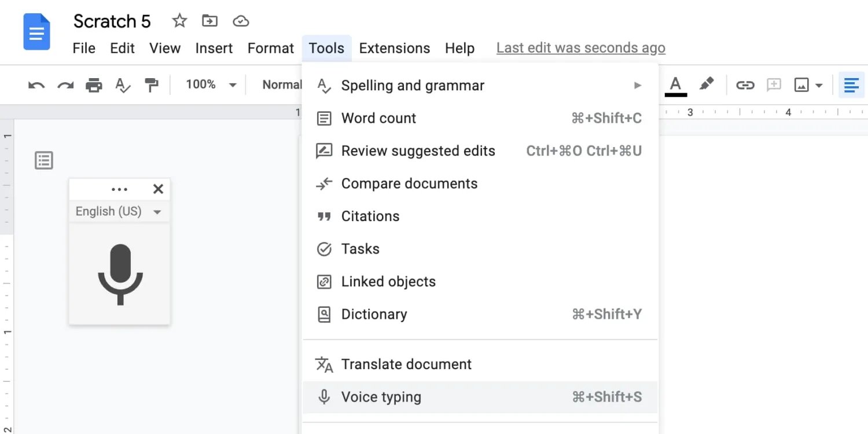Image resolution: width=868 pixels, height=434 pixels.
Task: Click the highlight color pen icon
Action: [707, 84]
